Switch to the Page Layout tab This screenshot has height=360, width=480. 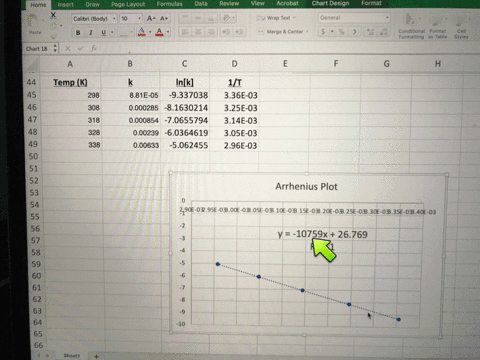point(128,4)
